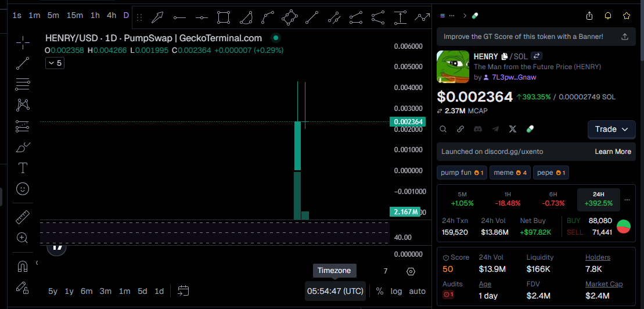Click the website chain-link icon

pyautogui.click(x=460, y=129)
